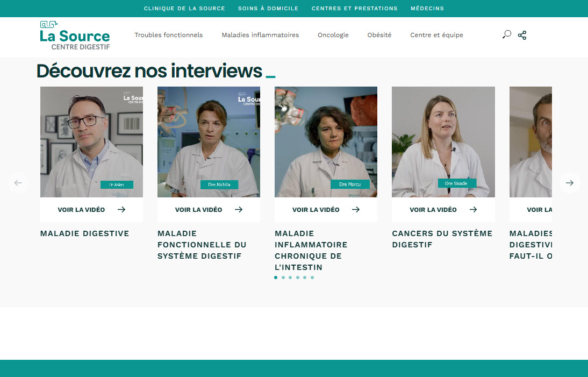Open Troubles fonctionnels menu
The width and height of the screenshot is (588, 377).
click(x=168, y=35)
